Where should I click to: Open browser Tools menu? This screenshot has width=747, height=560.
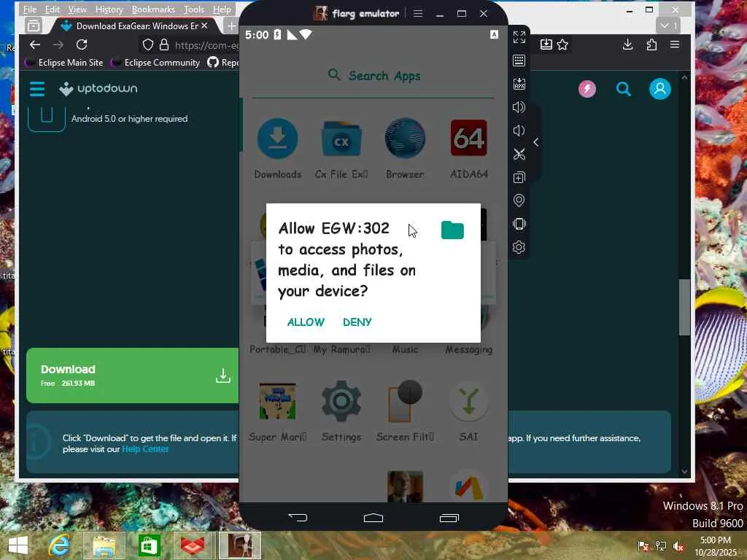pyautogui.click(x=194, y=9)
